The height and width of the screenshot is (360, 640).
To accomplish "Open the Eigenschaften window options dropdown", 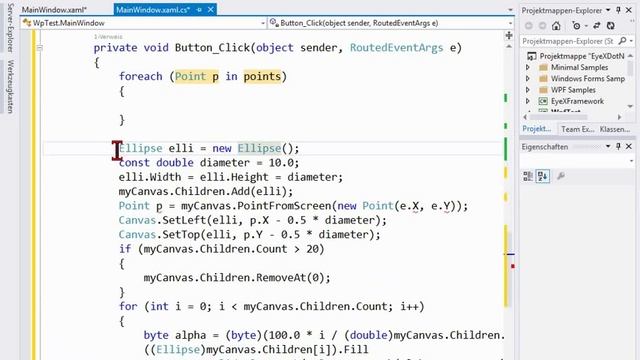I will 608,146.
